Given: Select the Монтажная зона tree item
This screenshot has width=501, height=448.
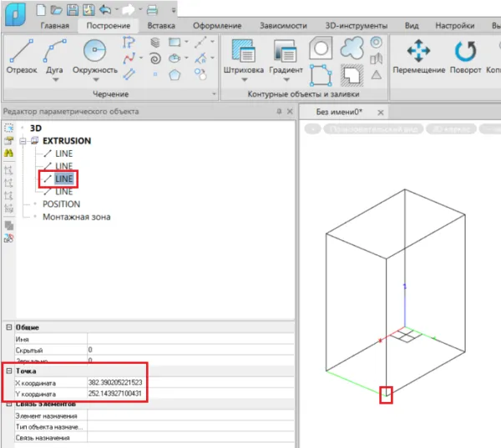Looking at the screenshot, I should tap(76, 217).
